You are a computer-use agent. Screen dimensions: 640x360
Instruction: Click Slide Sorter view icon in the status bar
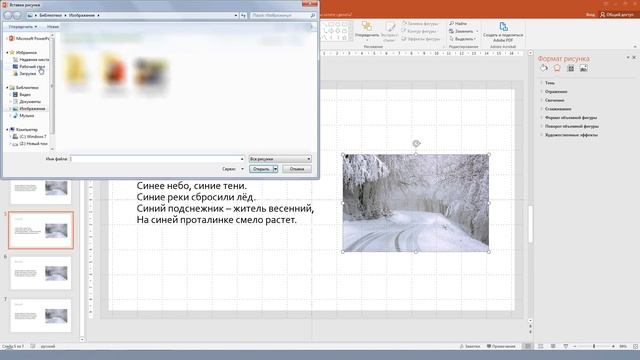(540, 346)
